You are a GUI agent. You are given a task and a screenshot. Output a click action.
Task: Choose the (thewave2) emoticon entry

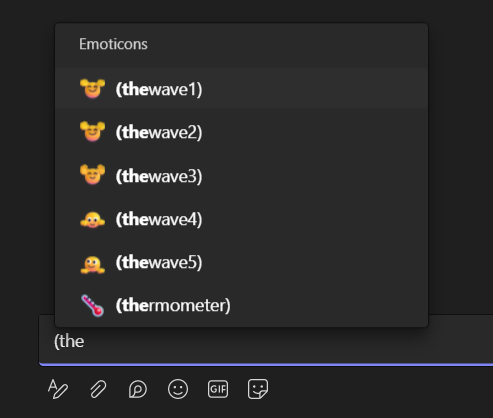(x=241, y=132)
